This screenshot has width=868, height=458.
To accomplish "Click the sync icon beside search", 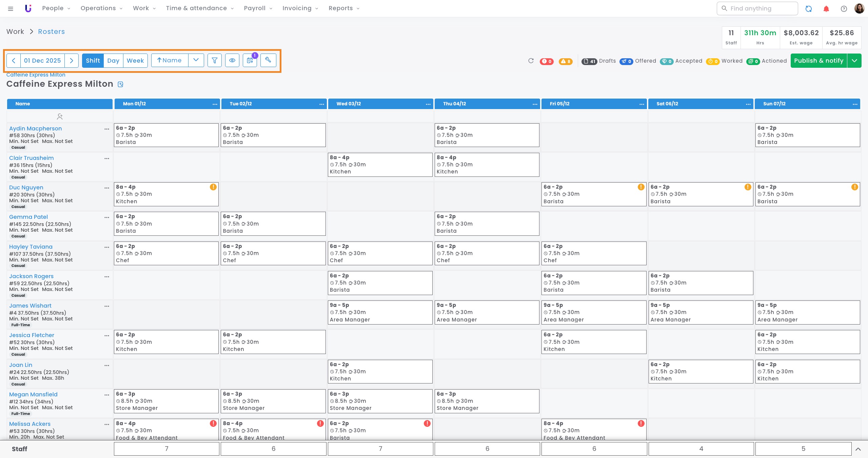I will pos(809,9).
